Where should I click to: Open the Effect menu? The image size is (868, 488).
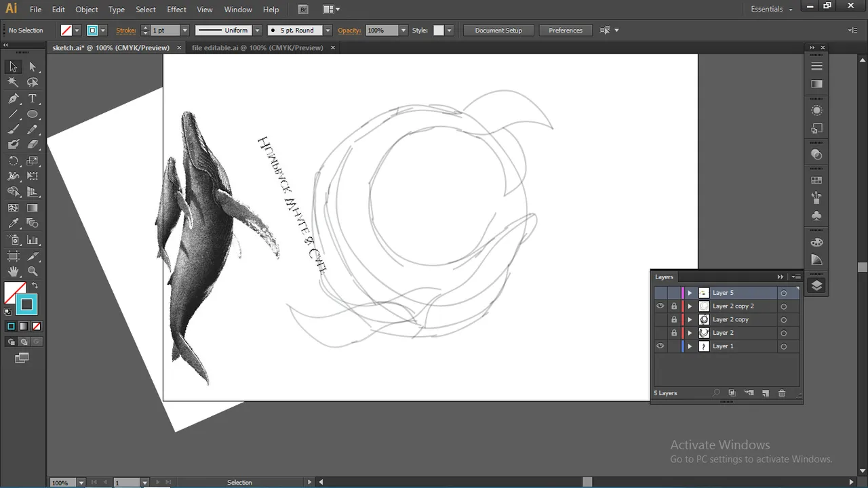(x=176, y=9)
